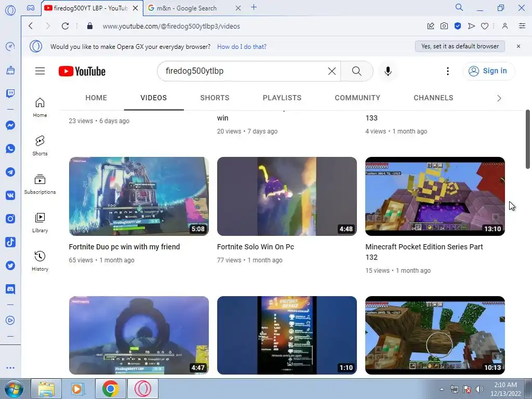Open Twitch panel in Opera sidebar
The width and height of the screenshot is (532, 399).
coord(10,94)
